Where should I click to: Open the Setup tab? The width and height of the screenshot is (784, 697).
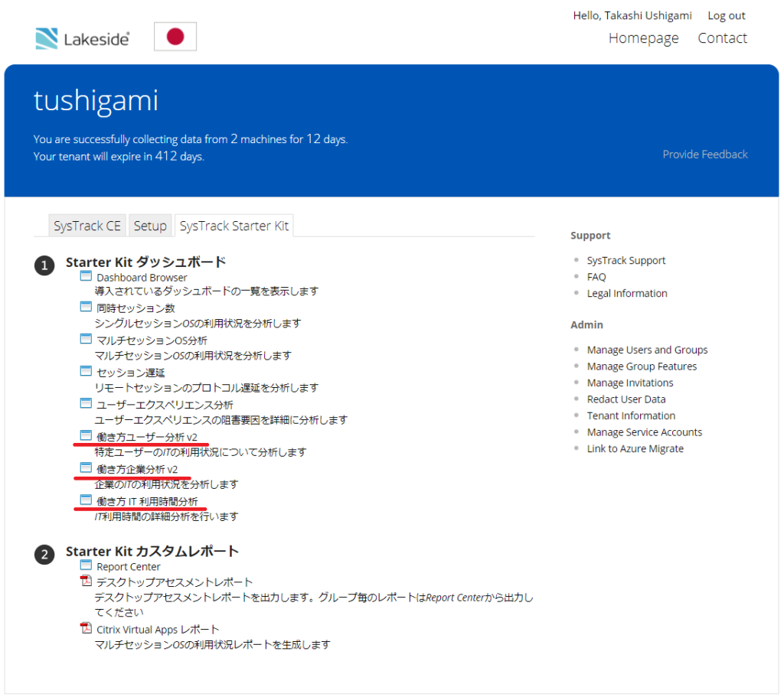coord(150,226)
